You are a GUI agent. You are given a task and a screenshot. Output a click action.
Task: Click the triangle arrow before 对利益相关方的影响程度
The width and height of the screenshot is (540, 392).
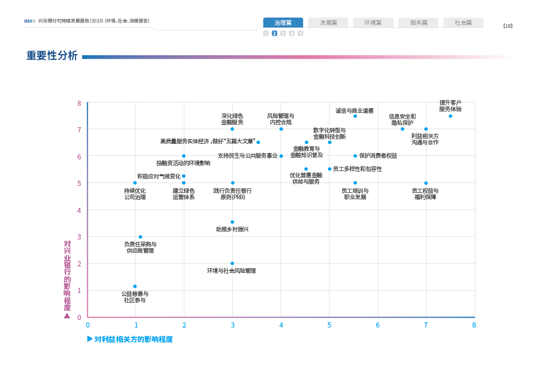pyautogui.click(x=89, y=338)
